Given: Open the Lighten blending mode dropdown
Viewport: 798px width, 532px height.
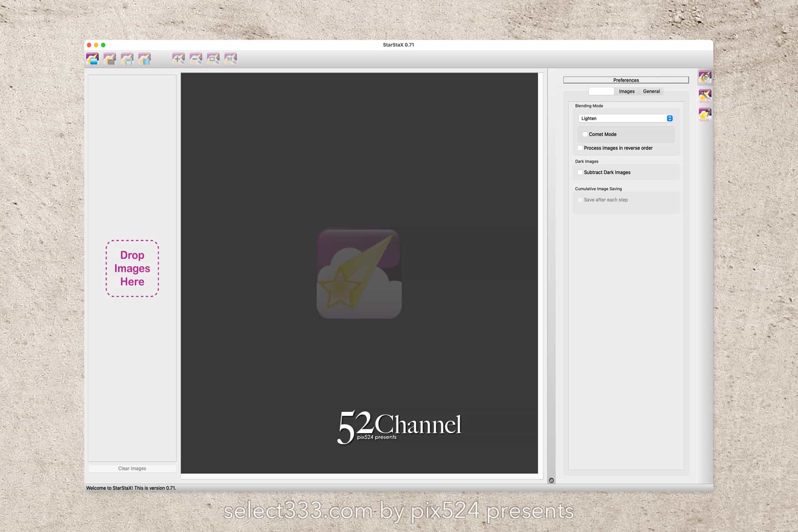Looking at the screenshot, I should coord(626,118).
